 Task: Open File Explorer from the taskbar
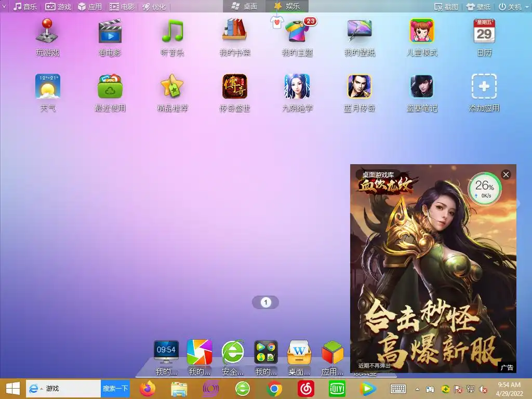click(x=179, y=389)
